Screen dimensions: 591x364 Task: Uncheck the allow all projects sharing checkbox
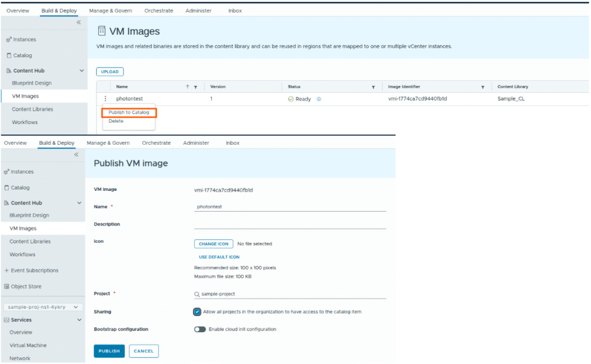[x=197, y=312]
